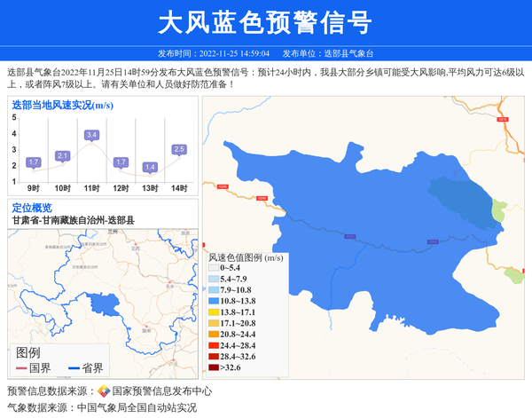Image resolution: width=532 pixels, height=418 pixels.
Task: Click the 1.7 wind speed marker at 9时
Action: click(34, 162)
